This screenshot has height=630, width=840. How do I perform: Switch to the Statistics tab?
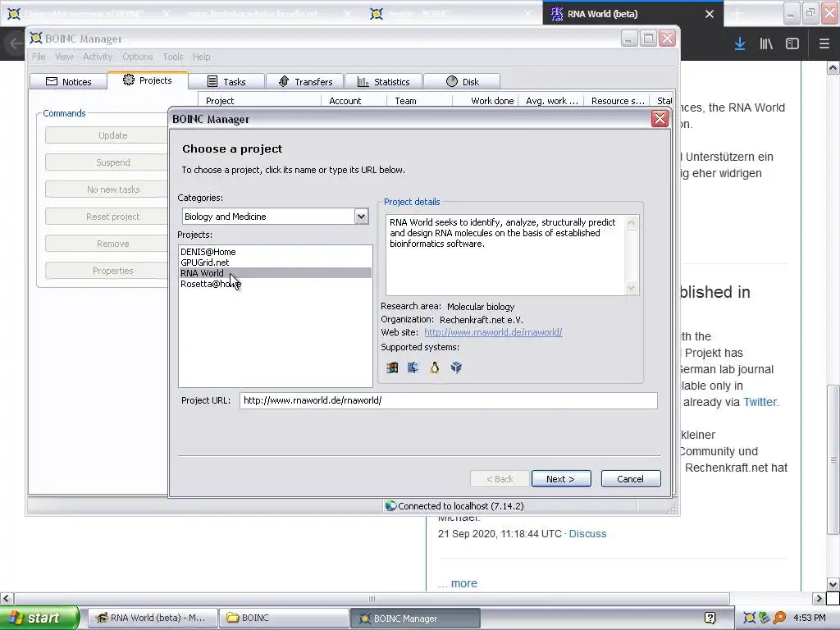(x=384, y=81)
